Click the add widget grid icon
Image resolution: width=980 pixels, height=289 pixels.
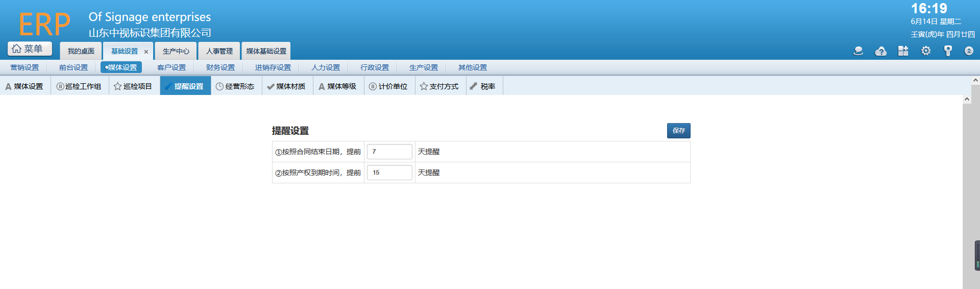(x=903, y=51)
